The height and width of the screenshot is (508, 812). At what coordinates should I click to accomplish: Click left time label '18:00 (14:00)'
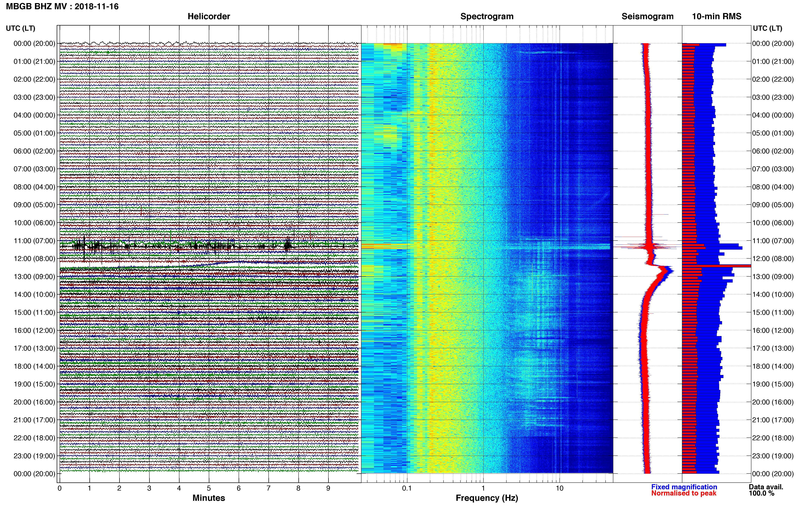click(34, 366)
